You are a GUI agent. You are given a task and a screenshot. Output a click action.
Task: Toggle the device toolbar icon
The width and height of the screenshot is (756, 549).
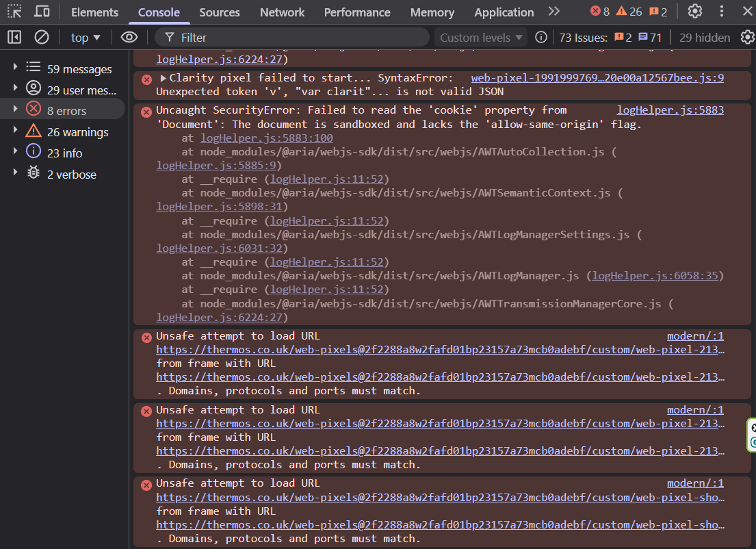42,12
